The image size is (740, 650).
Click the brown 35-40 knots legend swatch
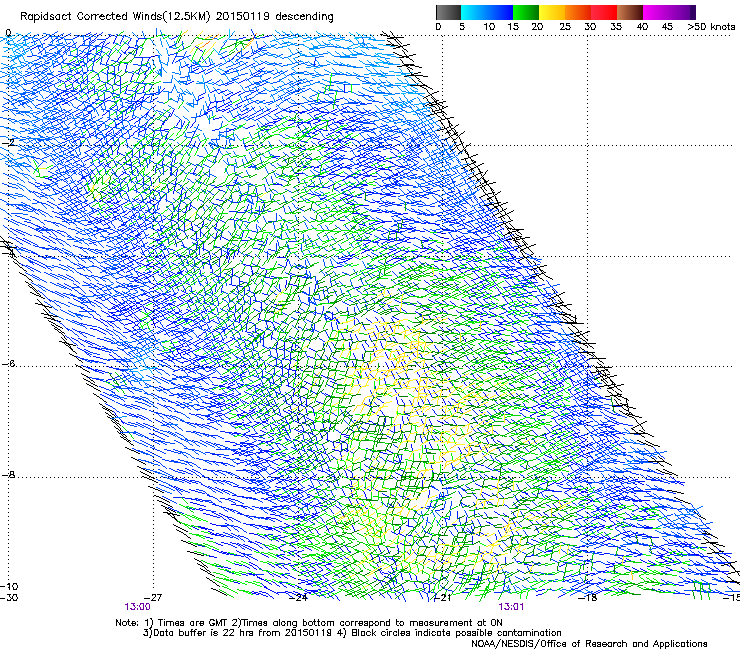tap(630, 12)
